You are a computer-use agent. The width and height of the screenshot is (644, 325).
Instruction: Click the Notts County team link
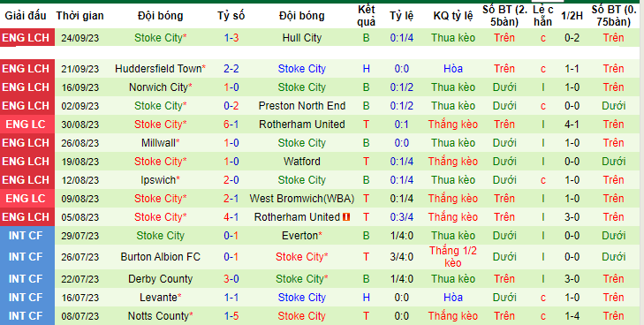coord(158,316)
